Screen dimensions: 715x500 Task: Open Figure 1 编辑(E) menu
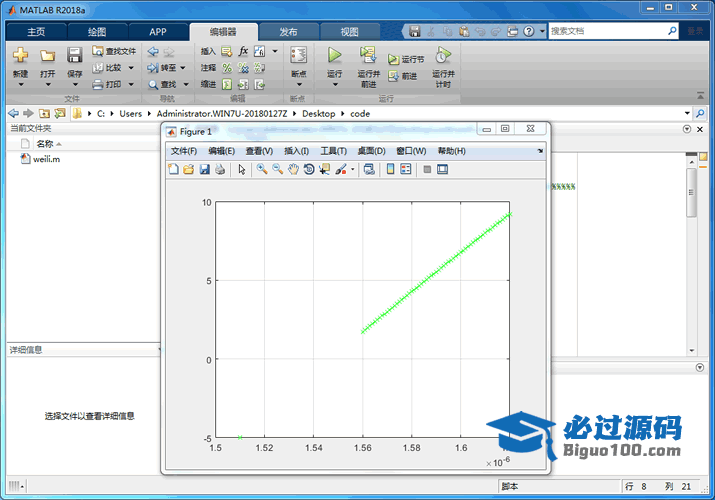coord(222,151)
